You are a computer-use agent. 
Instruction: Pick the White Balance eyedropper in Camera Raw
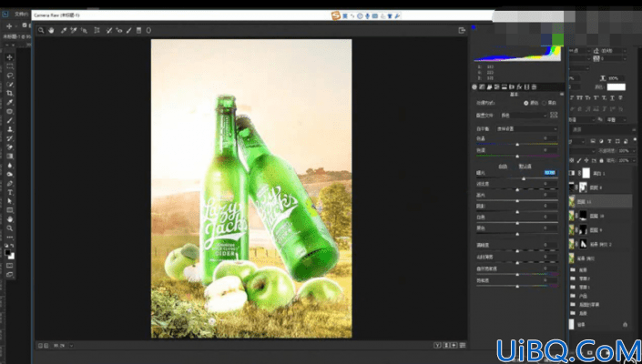(x=64, y=30)
